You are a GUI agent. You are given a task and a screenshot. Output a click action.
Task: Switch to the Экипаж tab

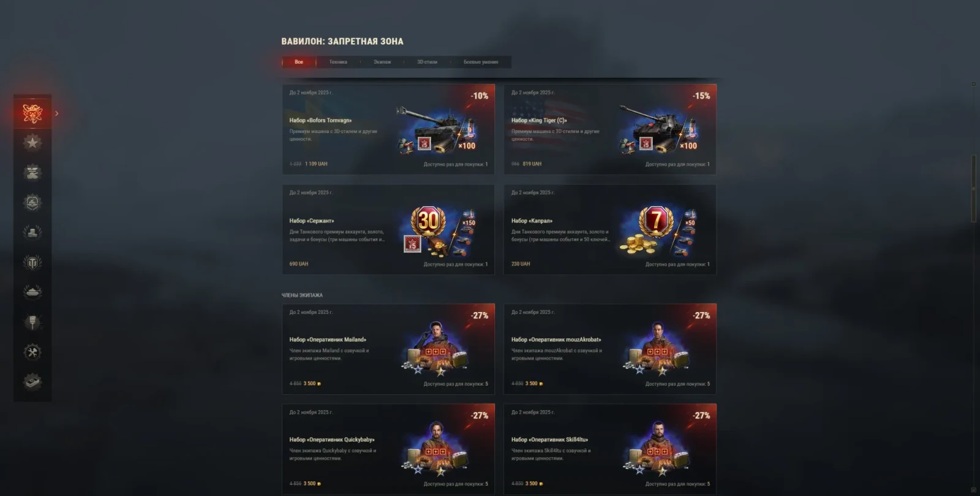coord(382,62)
